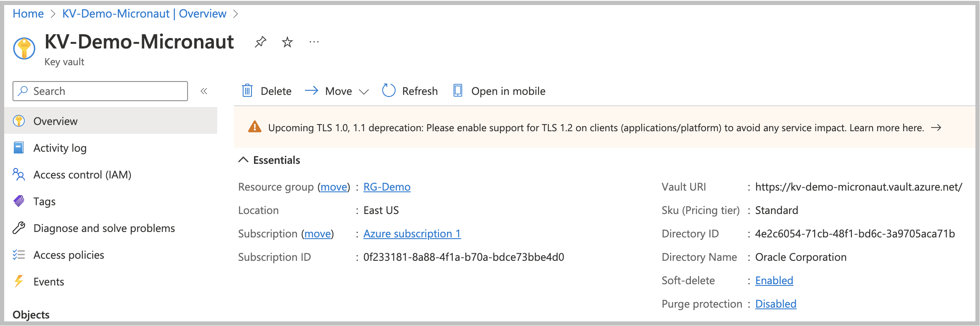Click the Purge protection Disabled link
Viewport: 980px width, 326px height.
point(776,304)
